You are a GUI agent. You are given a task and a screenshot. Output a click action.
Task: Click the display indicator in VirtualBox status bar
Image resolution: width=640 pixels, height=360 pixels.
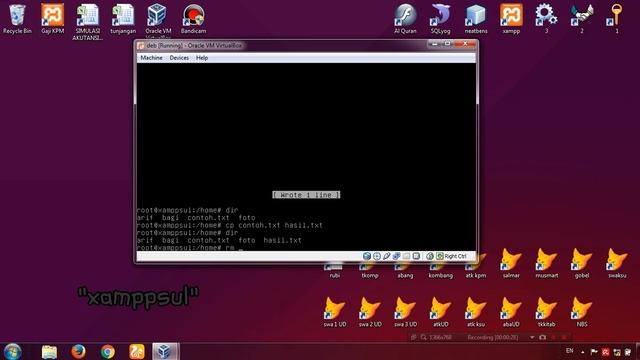pos(416,256)
